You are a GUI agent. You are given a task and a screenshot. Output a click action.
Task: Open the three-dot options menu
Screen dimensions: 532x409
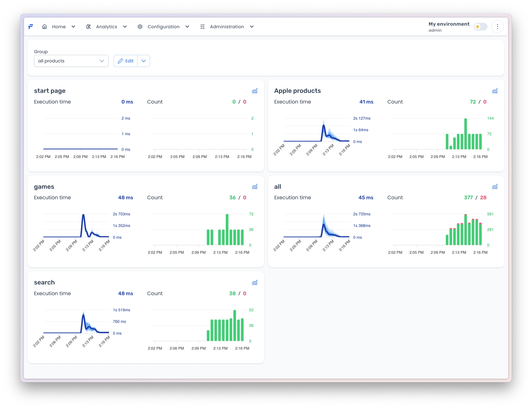[497, 27]
